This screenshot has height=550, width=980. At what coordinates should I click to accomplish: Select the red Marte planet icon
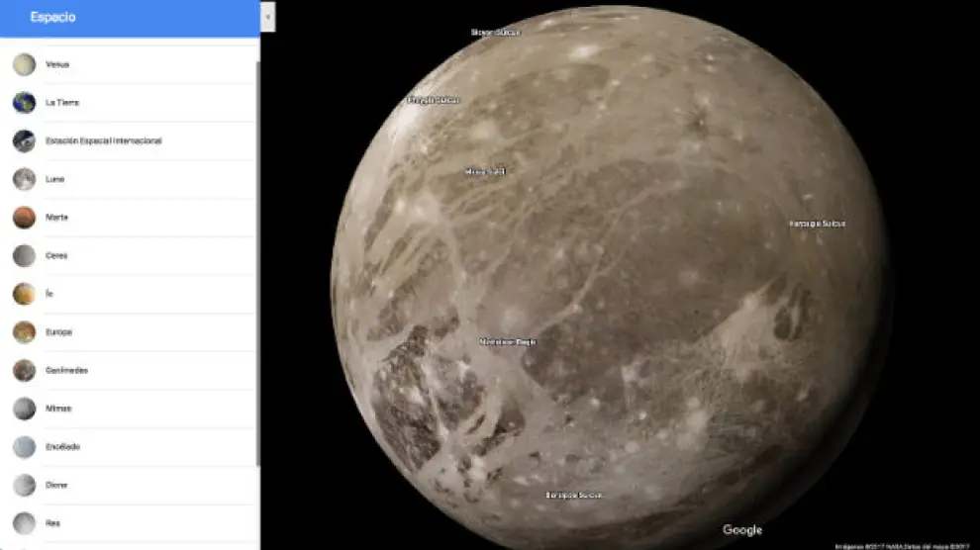point(24,218)
